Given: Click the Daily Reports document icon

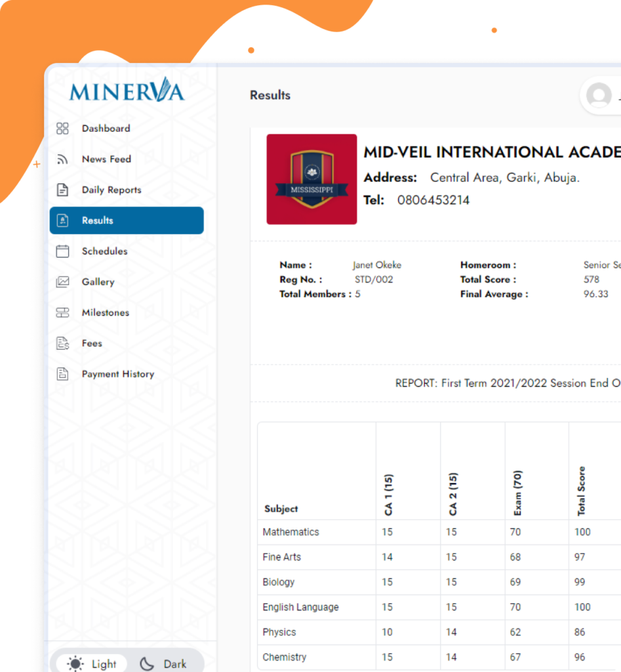Looking at the screenshot, I should (62, 190).
